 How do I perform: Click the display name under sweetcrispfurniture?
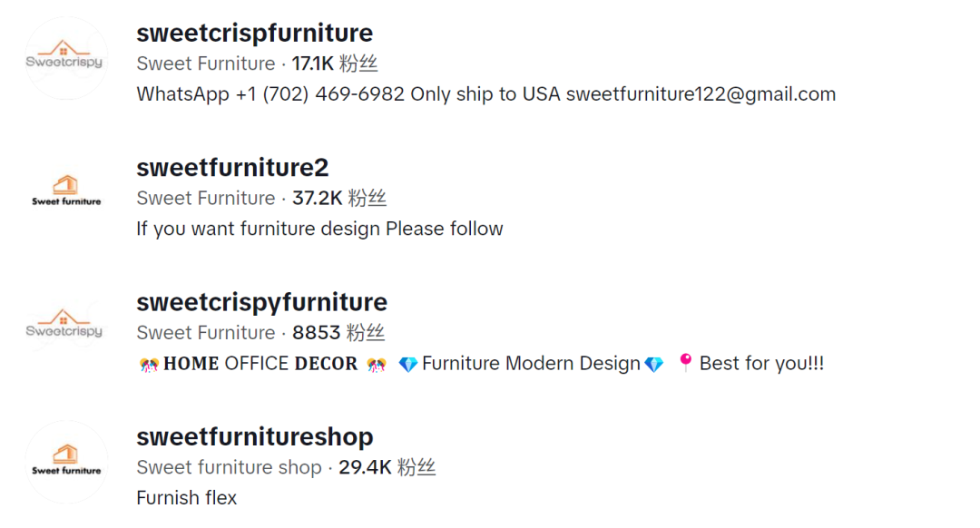(206, 64)
